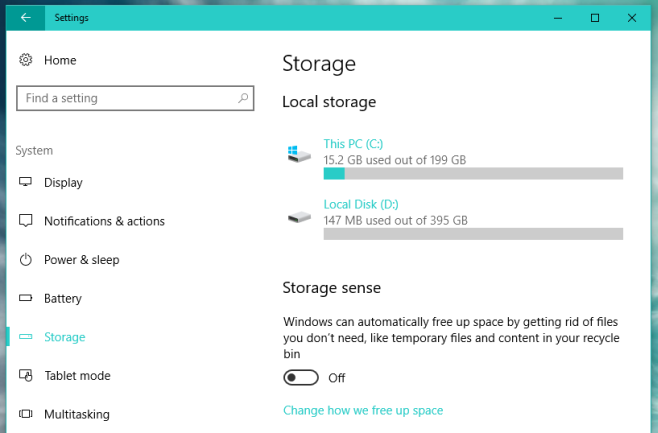Viewport: 658px width, 433px height.
Task: Click the Tablet mode icon
Action: [25, 375]
